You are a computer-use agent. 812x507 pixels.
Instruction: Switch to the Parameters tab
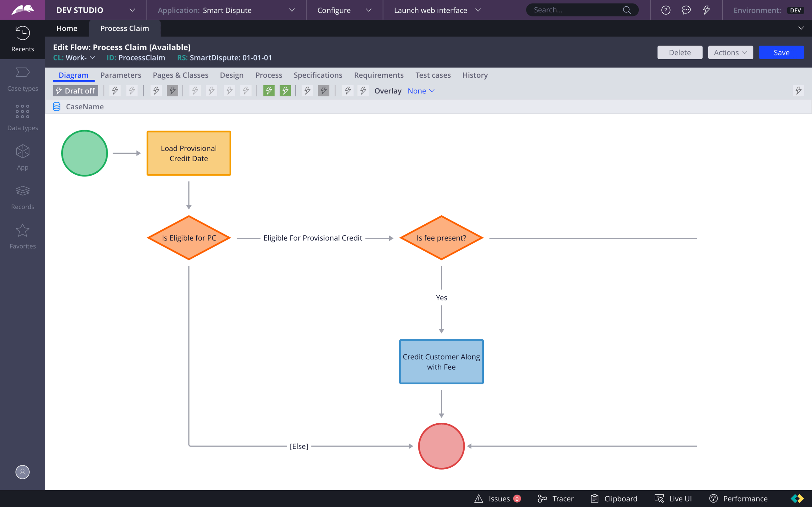121,75
